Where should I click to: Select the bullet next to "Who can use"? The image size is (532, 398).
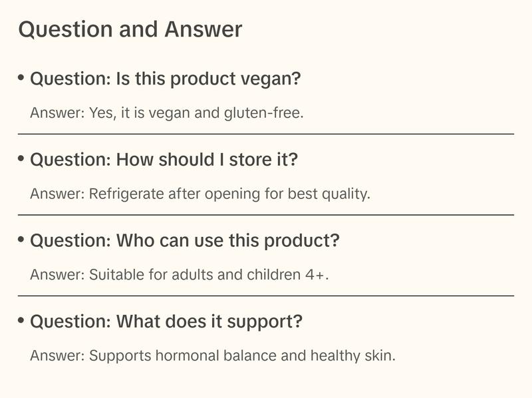[21, 240]
